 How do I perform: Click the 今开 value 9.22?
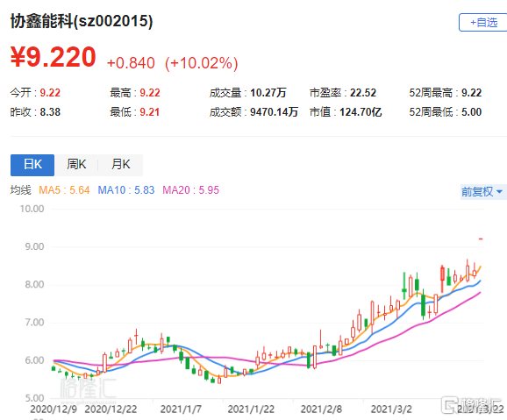(50, 93)
